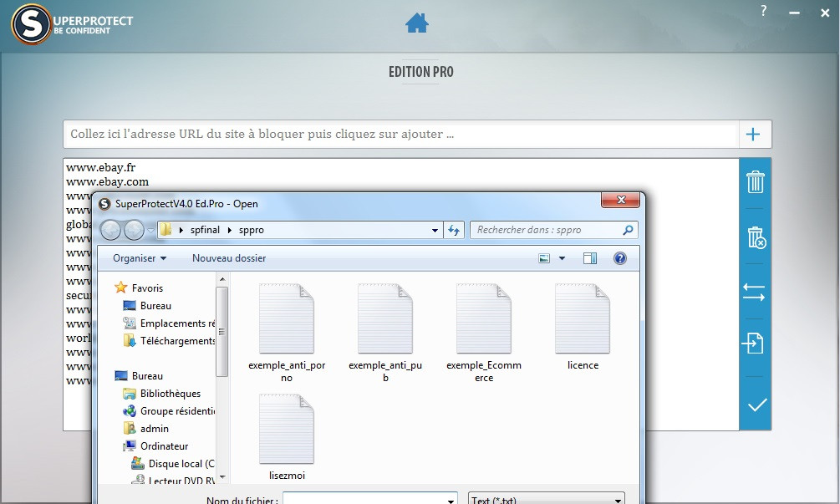This screenshot has width=840, height=504.
Task: Expand the view options dropdown arrow
Action: click(562, 259)
